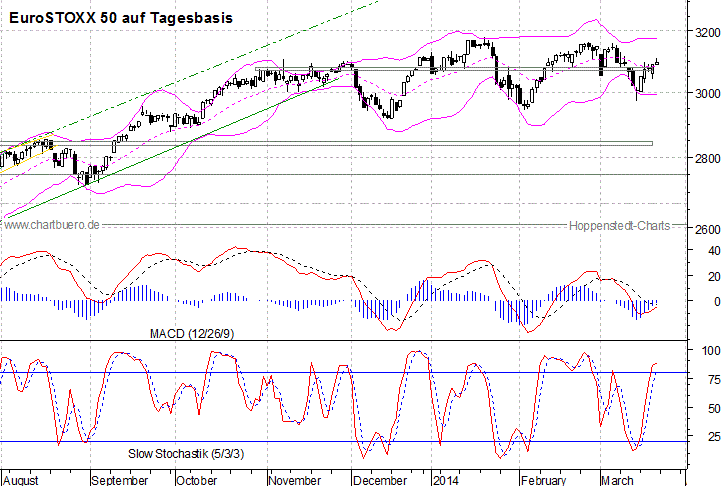This screenshot has height=486, width=723.
Task: Click the Stochastik axis value 50
Action: 714,409
